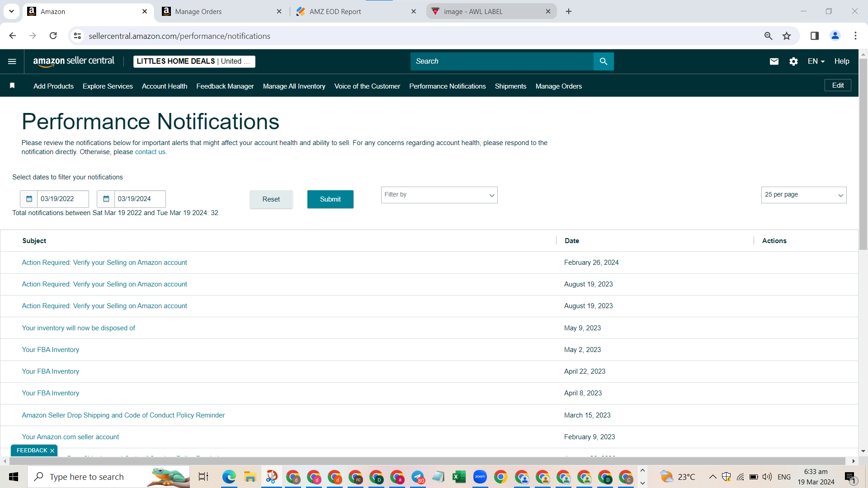Click the horizontal page scrollbar
The height and width of the screenshot is (488, 868).
pyautogui.click(x=427, y=461)
